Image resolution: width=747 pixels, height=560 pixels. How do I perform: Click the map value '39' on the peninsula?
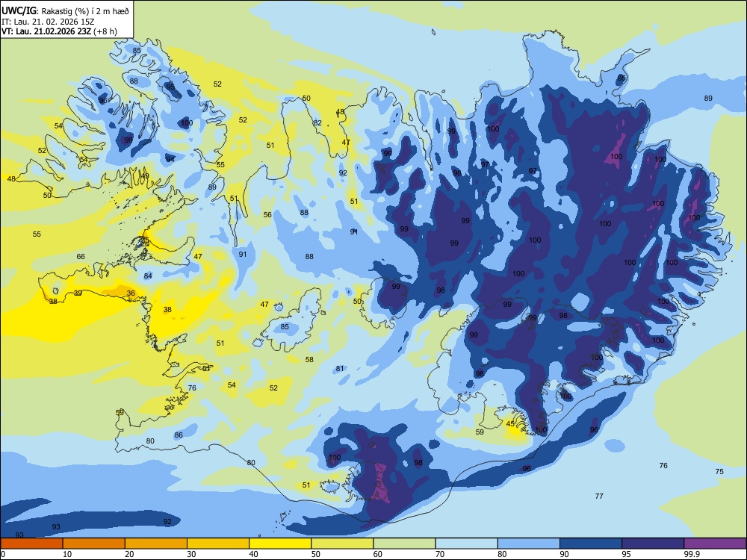pos(78,293)
